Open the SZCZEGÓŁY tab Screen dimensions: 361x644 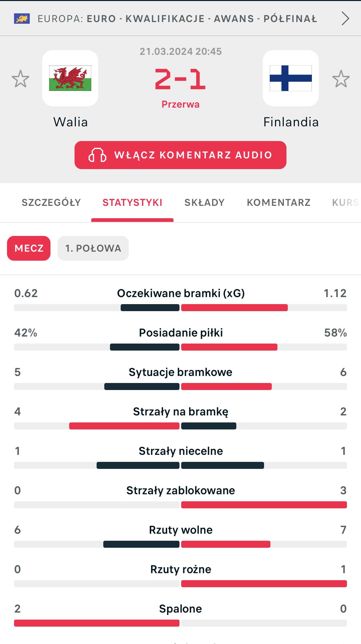51,203
